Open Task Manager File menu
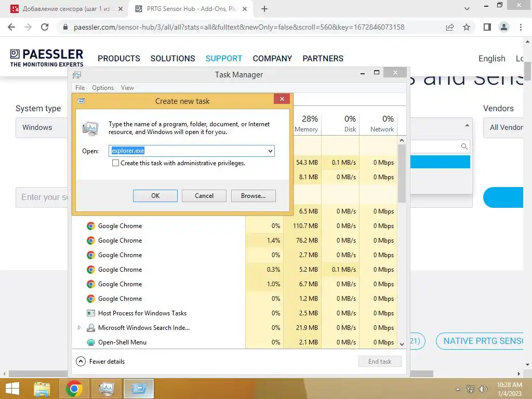 click(x=80, y=87)
